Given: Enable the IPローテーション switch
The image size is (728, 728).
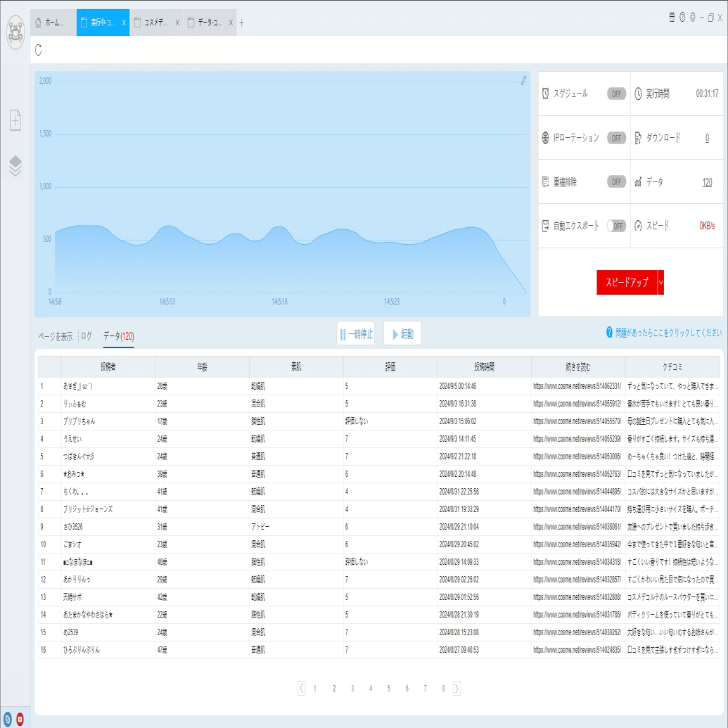Looking at the screenshot, I should coord(617,138).
